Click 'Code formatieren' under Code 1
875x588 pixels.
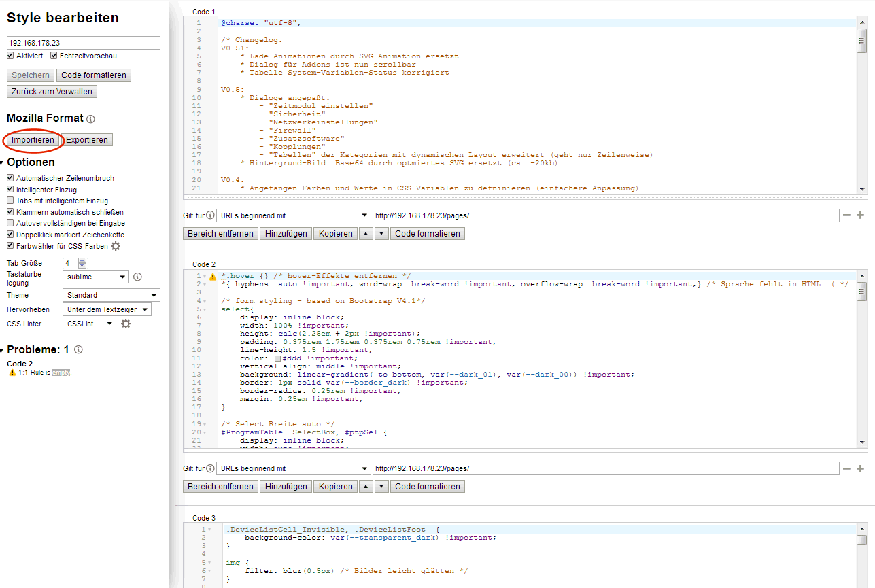pos(428,233)
